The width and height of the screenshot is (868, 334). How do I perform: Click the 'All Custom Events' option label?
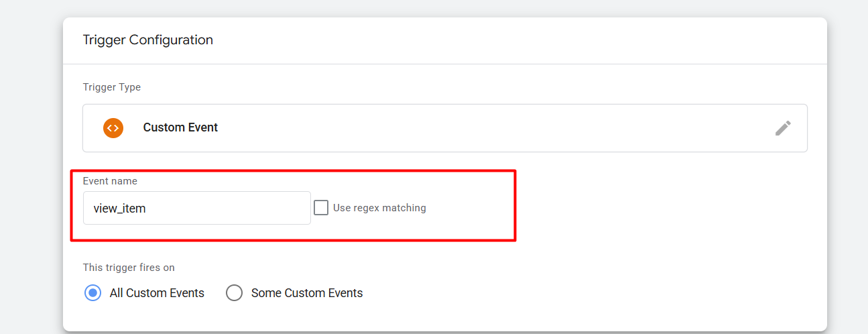157,293
